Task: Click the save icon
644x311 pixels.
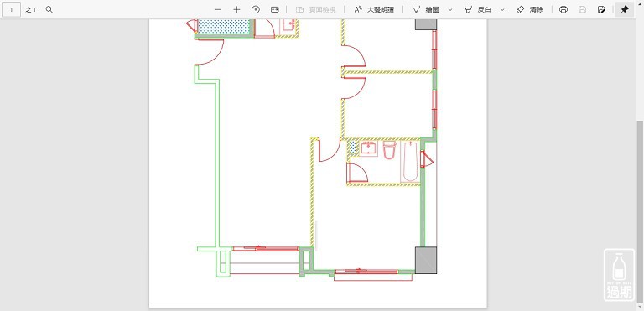Action: point(583,9)
